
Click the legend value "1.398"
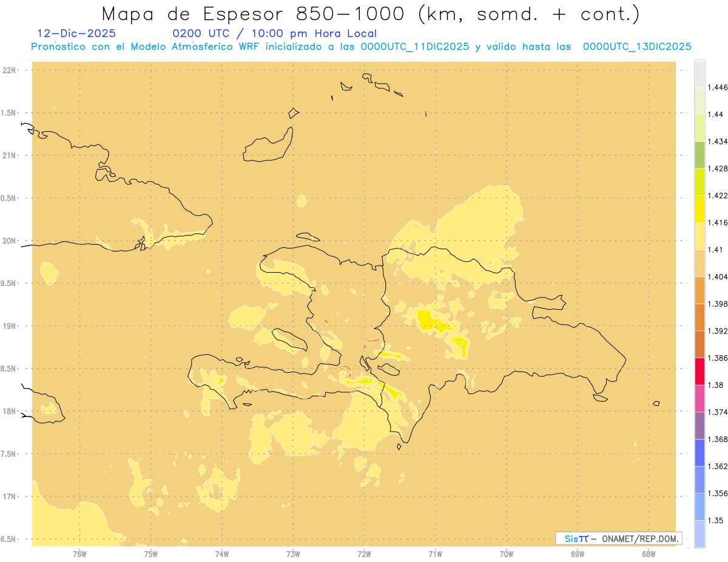coord(718,304)
